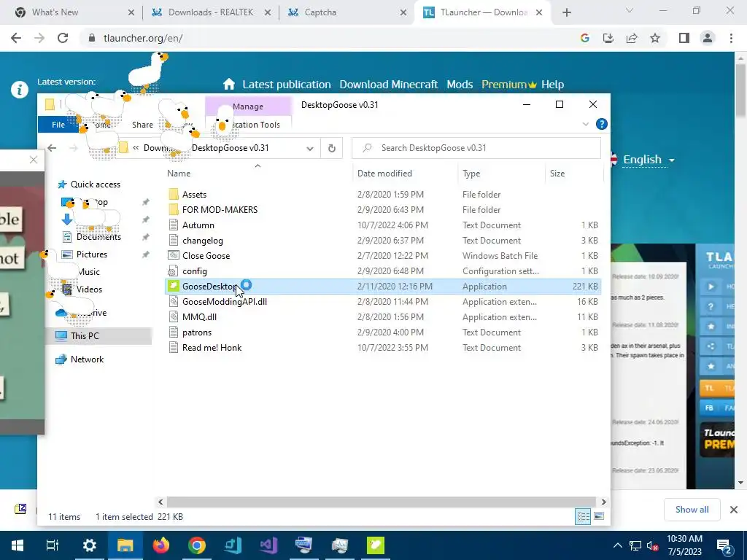Select This PC in the navigation pane
The image size is (747, 560).
click(85, 335)
